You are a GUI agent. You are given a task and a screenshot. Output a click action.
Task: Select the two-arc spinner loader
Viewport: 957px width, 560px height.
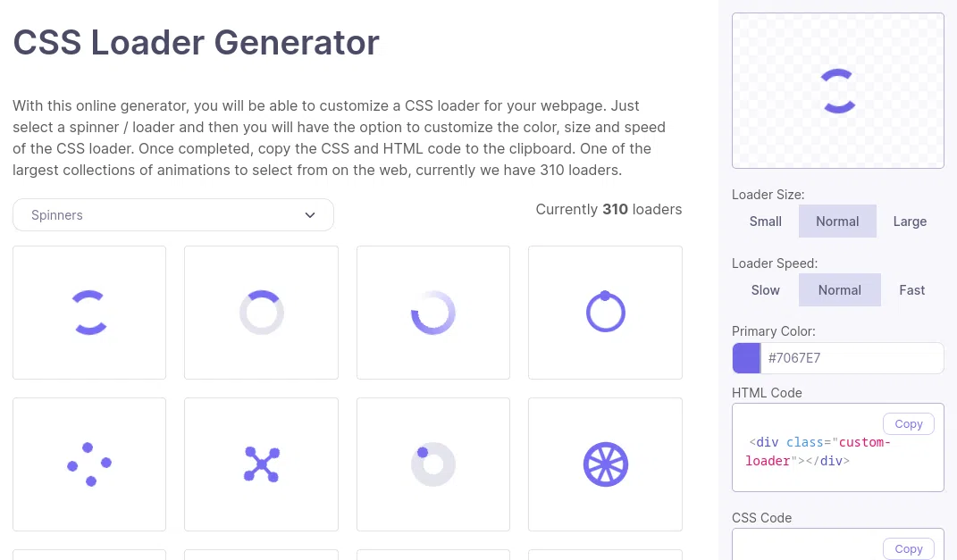pos(89,313)
